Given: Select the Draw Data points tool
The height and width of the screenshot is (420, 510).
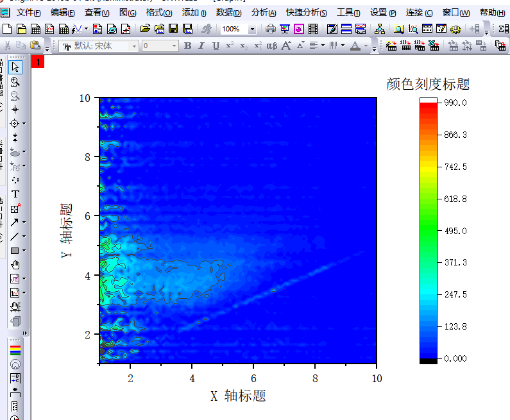Looking at the screenshot, I should [15, 180].
